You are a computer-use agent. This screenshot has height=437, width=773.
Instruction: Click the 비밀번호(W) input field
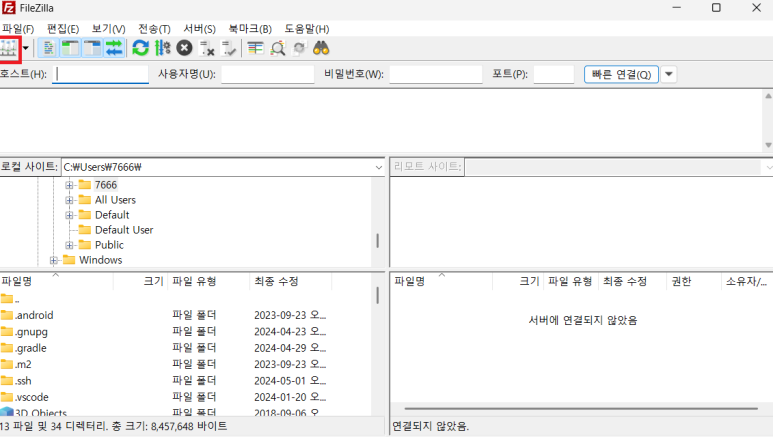coord(436,74)
